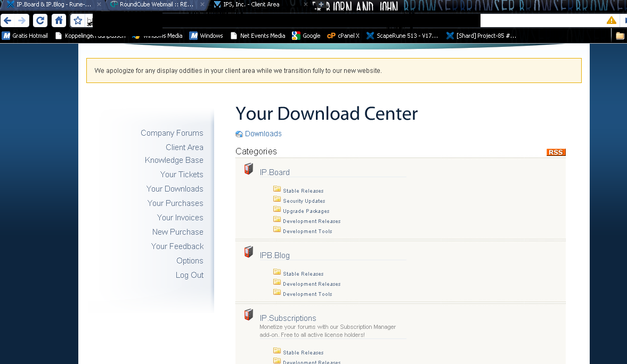Screen dimensions: 627x364
Task: Bookmark this page with the star icon
Action: (x=78, y=20)
